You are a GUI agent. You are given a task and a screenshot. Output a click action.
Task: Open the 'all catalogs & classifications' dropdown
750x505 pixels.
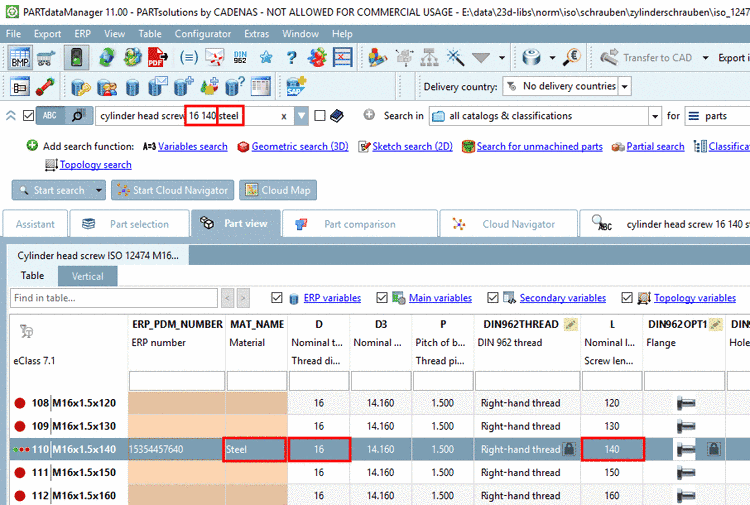[655, 116]
